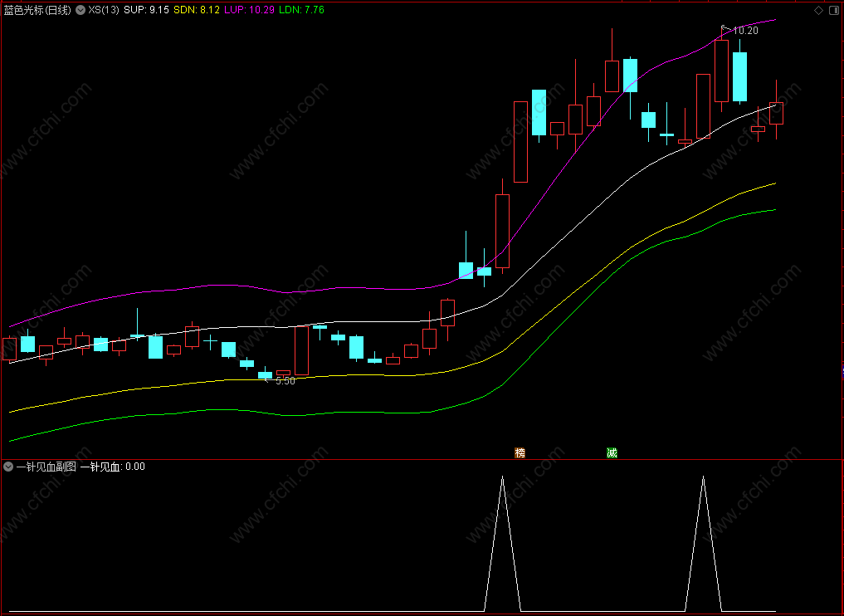
Task: Select the 一针见血: 0.00 value
Action: 113,467
